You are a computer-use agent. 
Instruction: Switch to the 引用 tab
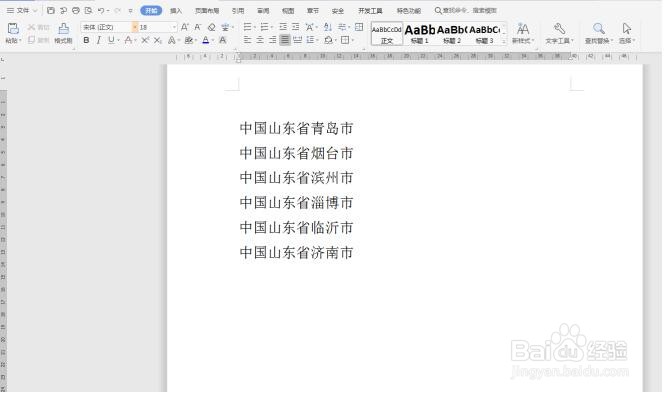coord(238,11)
